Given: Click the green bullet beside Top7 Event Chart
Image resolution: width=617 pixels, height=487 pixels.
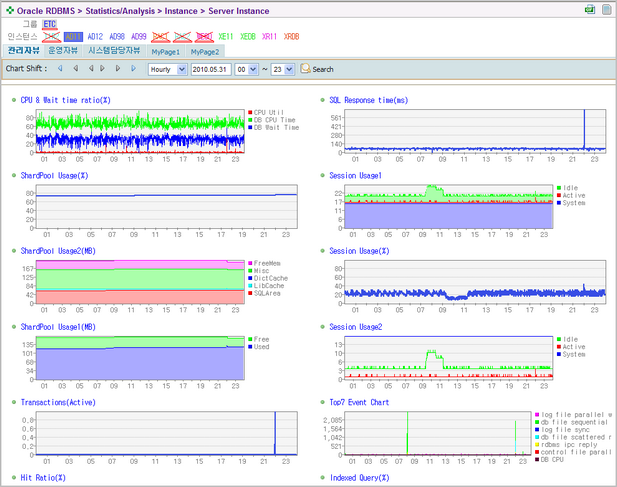Looking at the screenshot, I should [323, 402].
